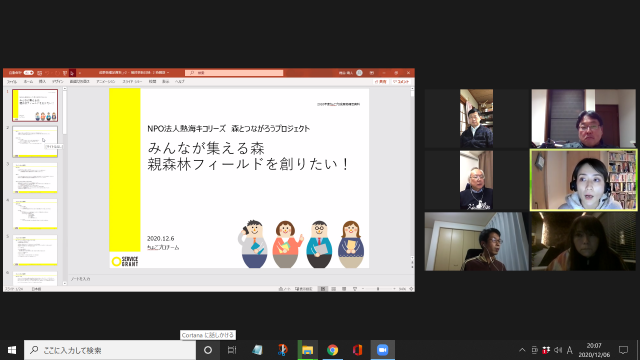Viewport: 640px width, 360px height.
Task: Open the notepad app icon on taskbar
Action: 257,350
